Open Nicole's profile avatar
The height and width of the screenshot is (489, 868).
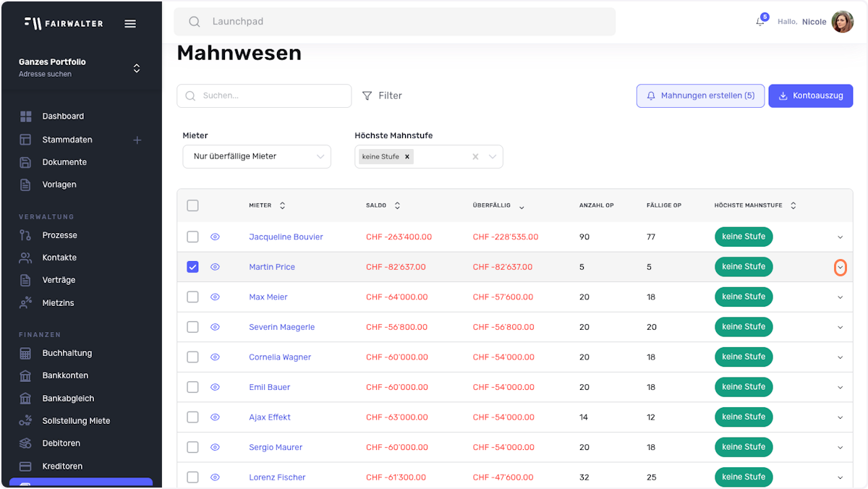tap(843, 22)
